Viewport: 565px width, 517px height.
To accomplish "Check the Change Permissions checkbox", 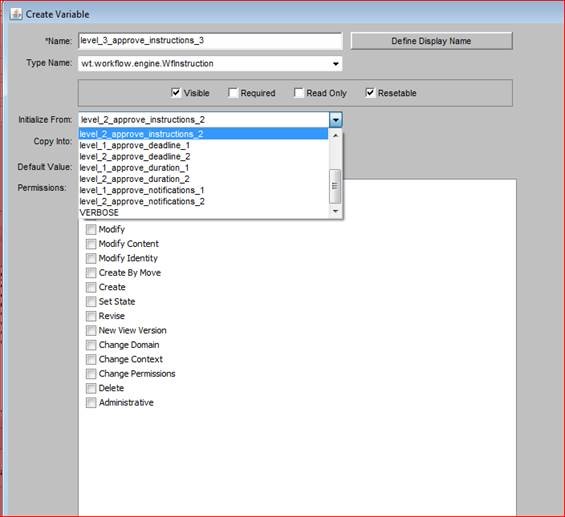I will pyautogui.click(x=91, y=374).
